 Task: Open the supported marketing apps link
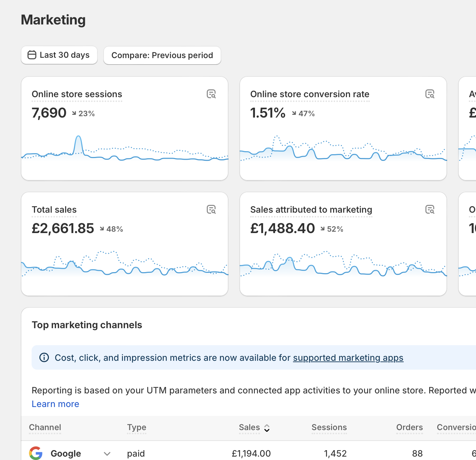[348, 358]
